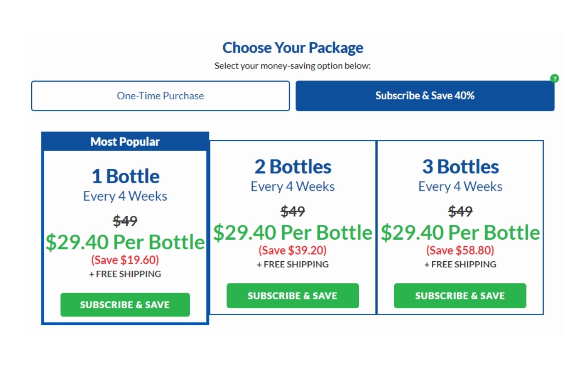
Task: Select the Subscribe & Save 40% option
Action: tap(425, 96)
